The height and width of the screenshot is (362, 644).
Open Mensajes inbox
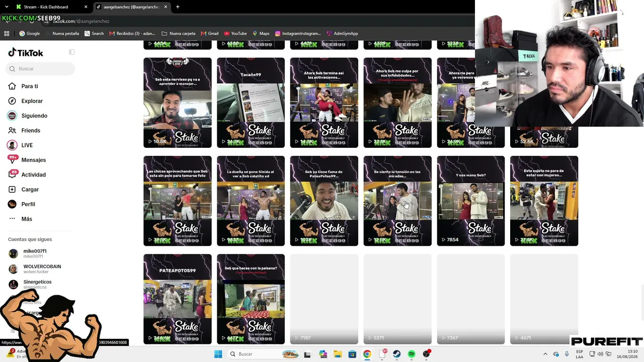click(x=33, y=160)
